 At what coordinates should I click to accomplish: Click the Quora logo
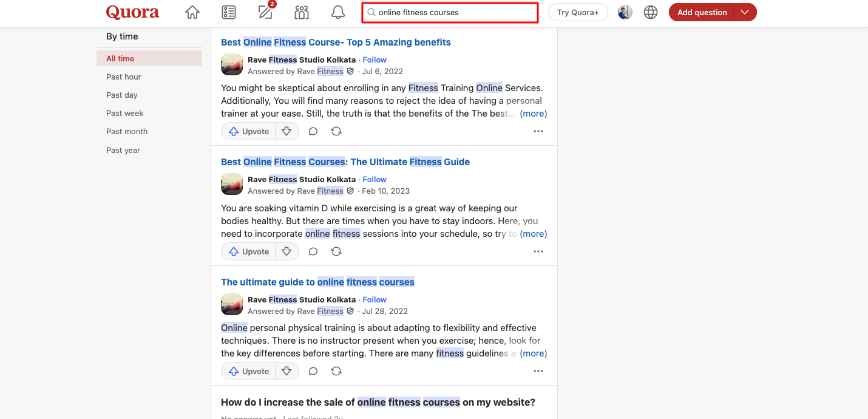[132, 12]
